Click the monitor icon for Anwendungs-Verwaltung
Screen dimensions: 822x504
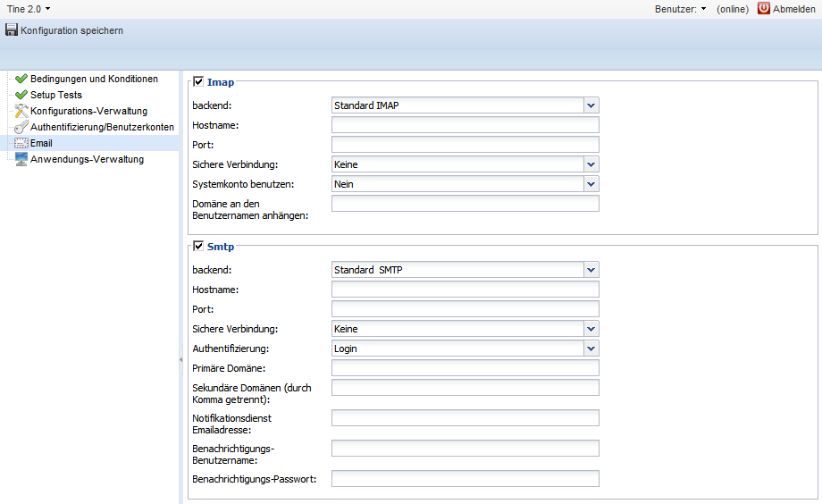click(x=21, y=159)
